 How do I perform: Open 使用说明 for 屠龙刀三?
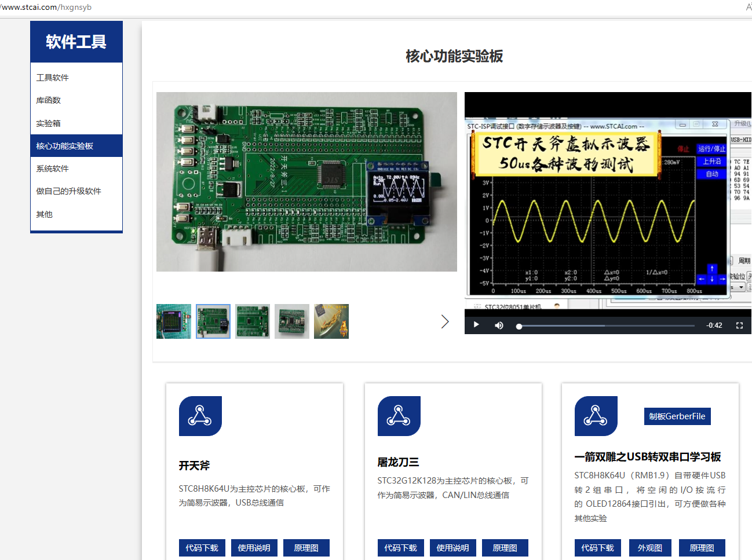point(453,548)
